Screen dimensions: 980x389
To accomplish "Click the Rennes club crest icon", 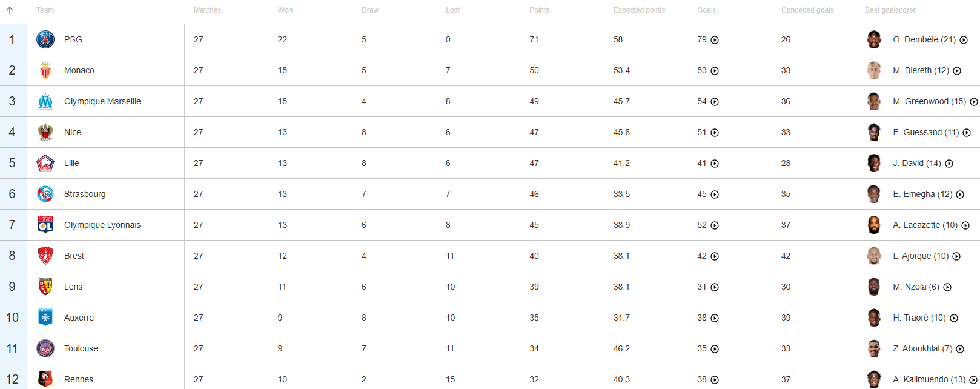I will pyautogui.click(x=45, y=379).
